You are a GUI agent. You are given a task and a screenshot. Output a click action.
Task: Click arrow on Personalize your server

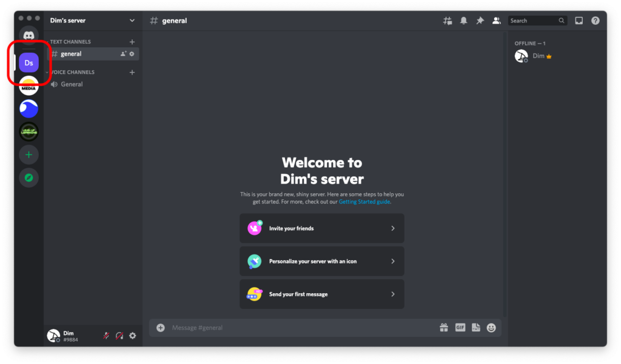(393, 261)
